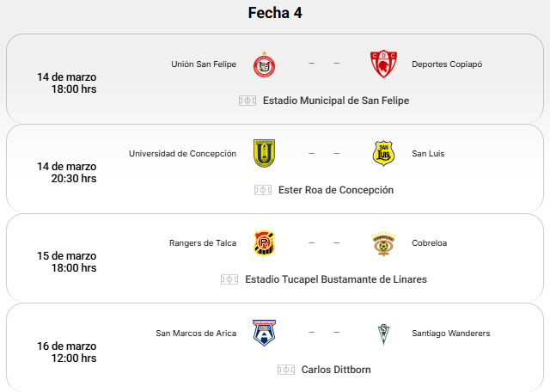Click the Deportes Copiapó red shield logo

coord(384,64)
